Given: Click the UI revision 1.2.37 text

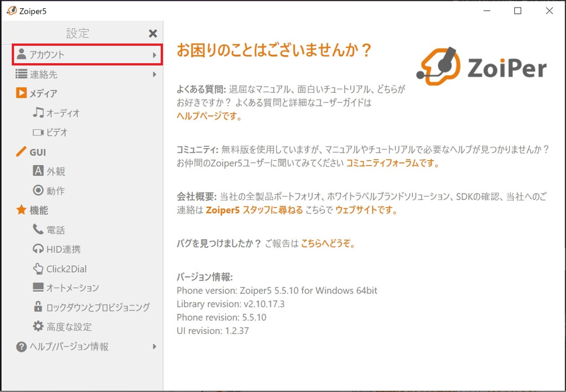Looking at the screenshot, I should 212,331.
